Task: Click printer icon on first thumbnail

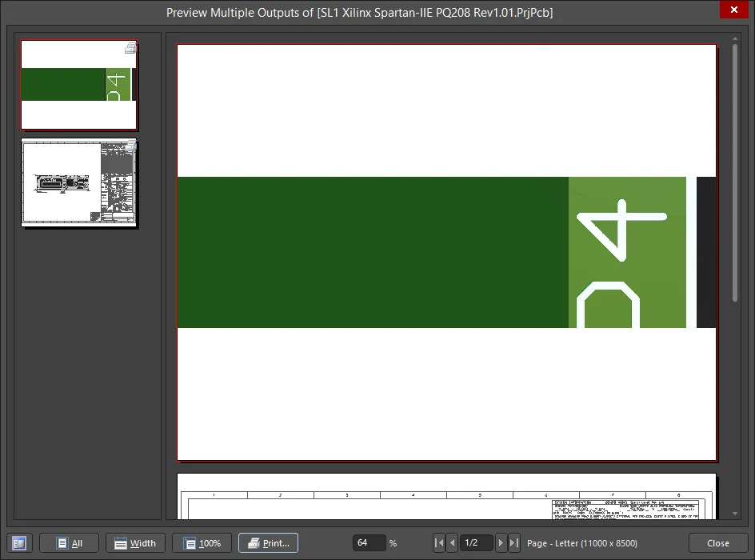Action: pos(130,48)
